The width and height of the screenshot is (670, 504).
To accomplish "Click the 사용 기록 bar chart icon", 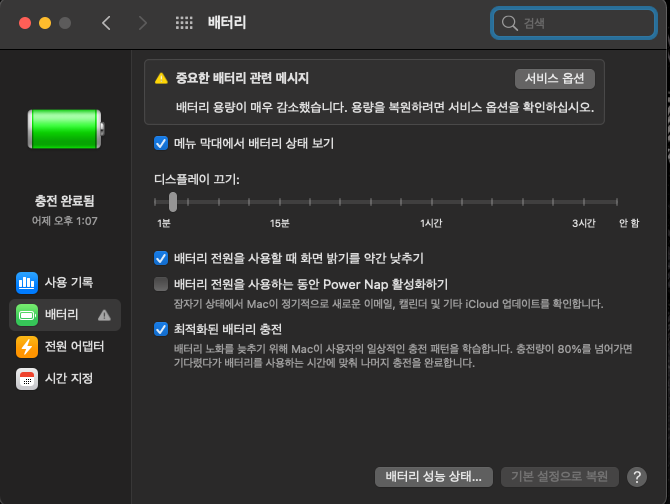I will (x=27, y=283).
